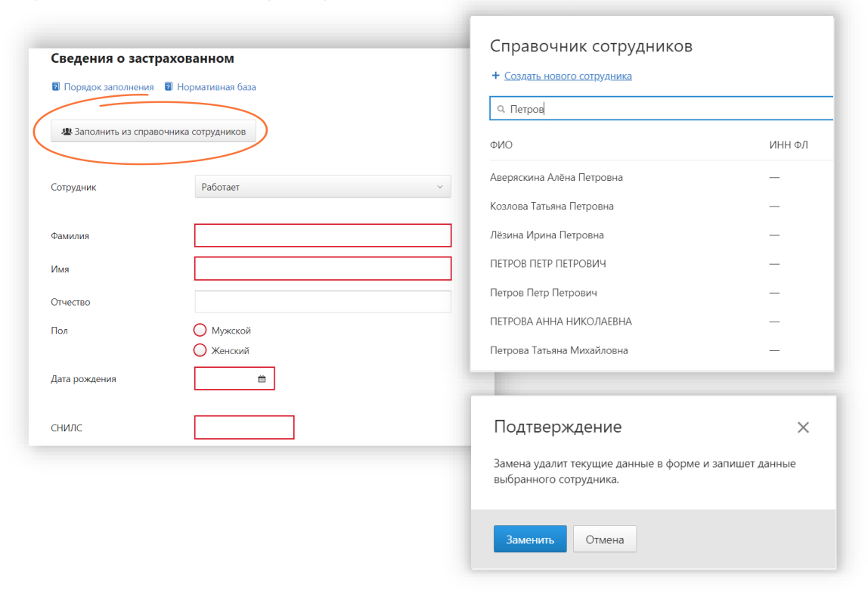Select Лёзина Ирина Петровна in directory
Screen dimensions: 868x600
click(x=547, y=235)
